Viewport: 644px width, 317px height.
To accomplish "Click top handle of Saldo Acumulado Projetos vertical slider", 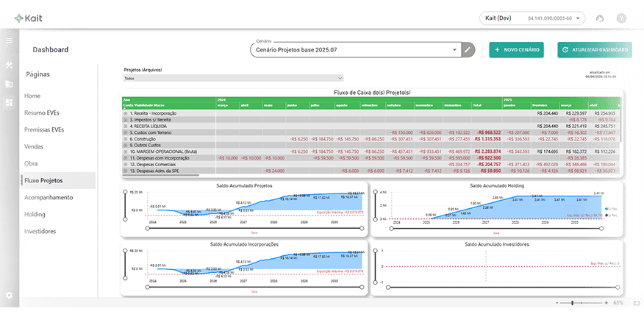I will [125, 192].
